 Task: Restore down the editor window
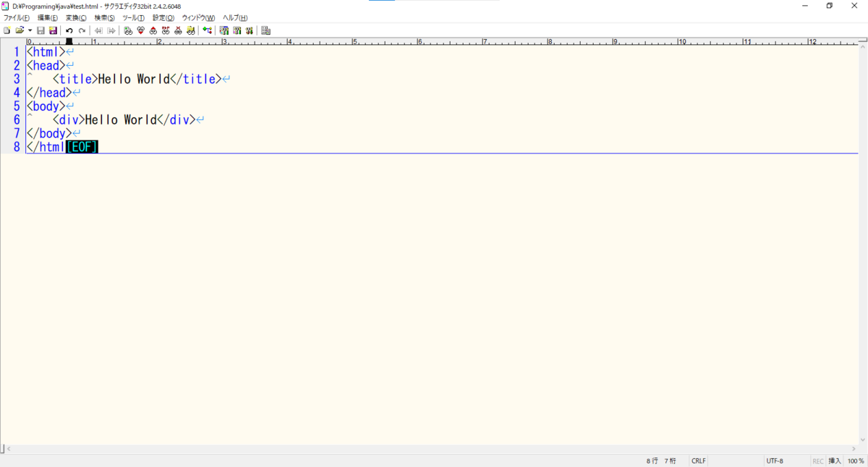tap(830, 6)
